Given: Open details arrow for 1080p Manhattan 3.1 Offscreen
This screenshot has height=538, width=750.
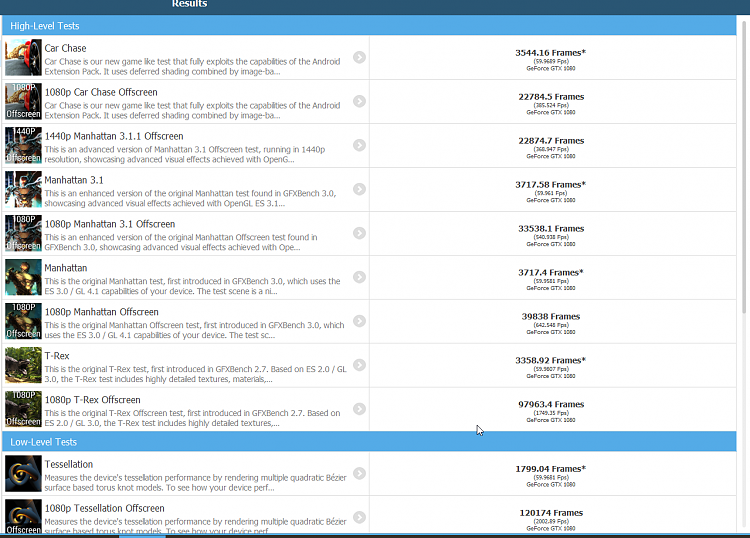Looking at the screenshot, I should point(359,233).
